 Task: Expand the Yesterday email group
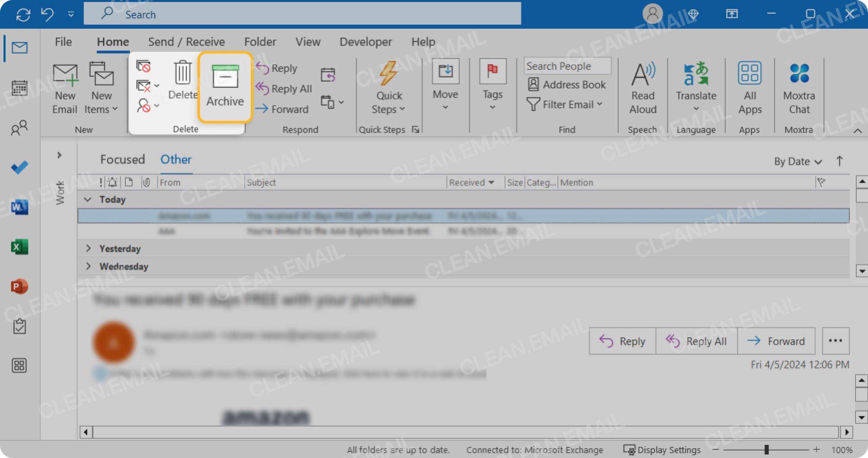[x=88, y=248]
